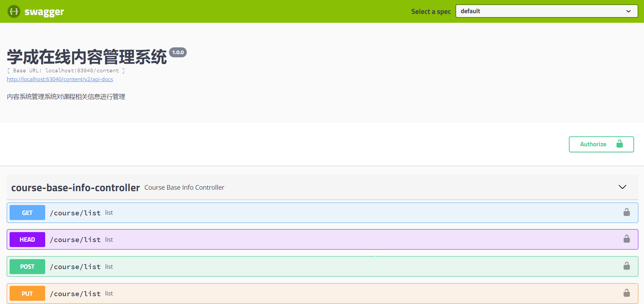Open the Select a spec dropdown

[x=547, y=11]
